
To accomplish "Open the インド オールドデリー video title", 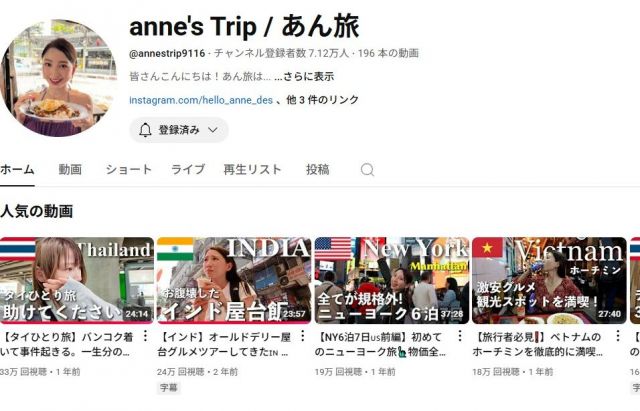I will pyautogui.click(x=224, y=344).
